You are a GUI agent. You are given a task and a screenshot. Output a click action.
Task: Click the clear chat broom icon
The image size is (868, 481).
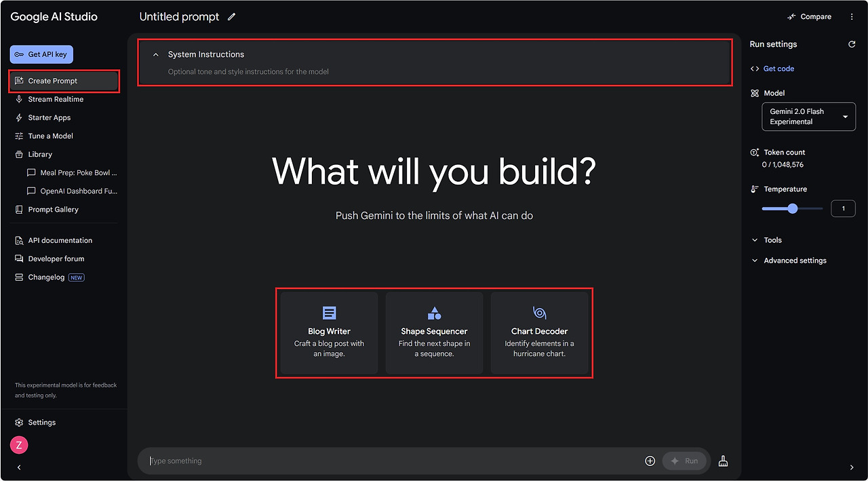[x=723, y=461]
